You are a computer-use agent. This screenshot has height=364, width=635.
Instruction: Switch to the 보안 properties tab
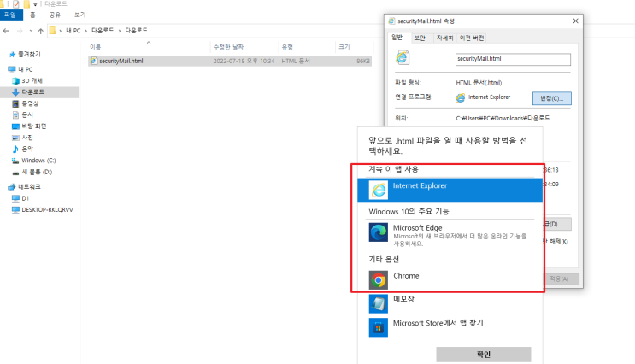[420, 38]
